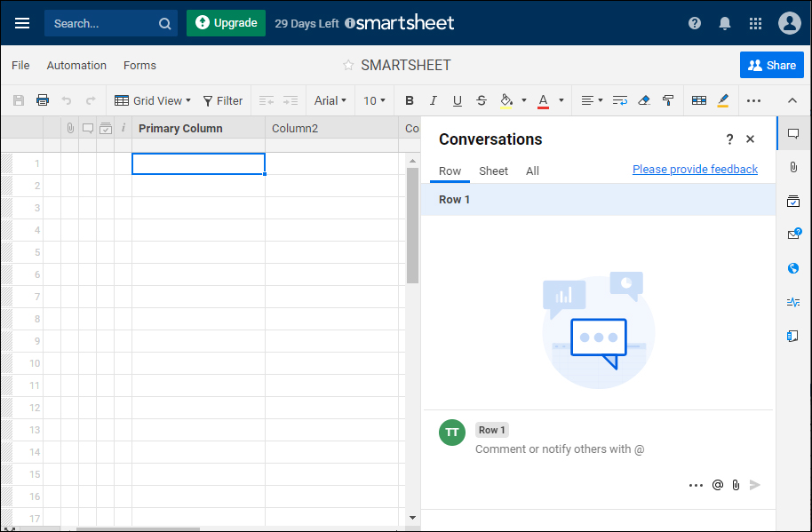Open the text alignment dropdown
This screenshot has height=532, width=812.
pyautogui.click(x=592, y=100)
